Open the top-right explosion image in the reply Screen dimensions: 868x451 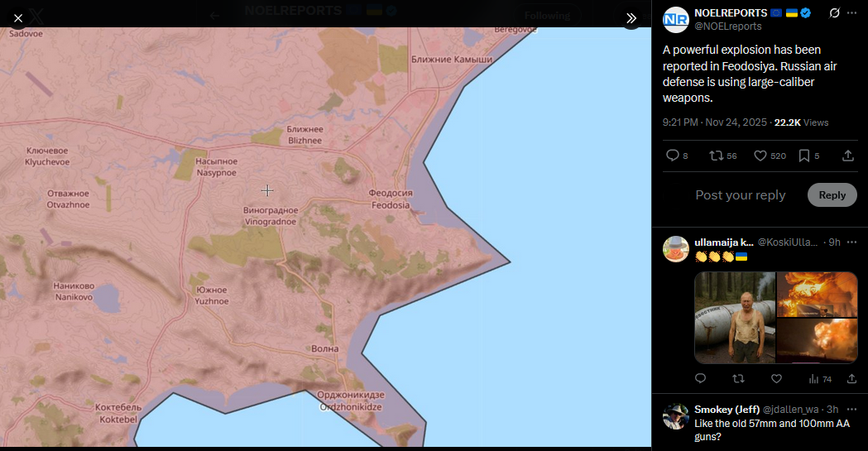pyautogui.click(x=817, y=294)
